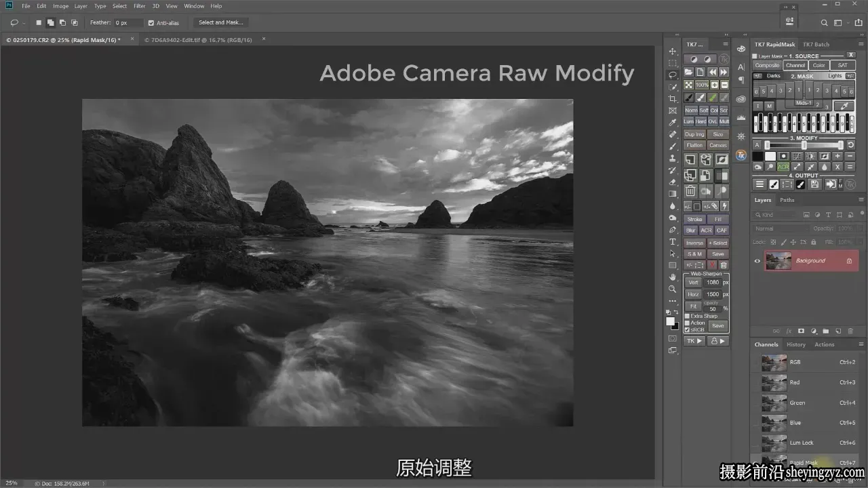Click the add layer mask icon in Layers panel

pyautogui.click(x=801, y=331)
